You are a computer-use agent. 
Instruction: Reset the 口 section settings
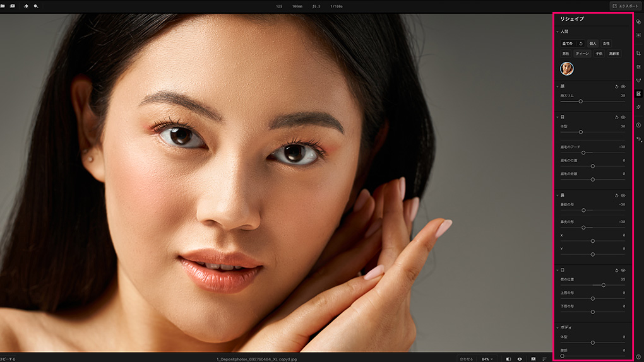(616, 271)
